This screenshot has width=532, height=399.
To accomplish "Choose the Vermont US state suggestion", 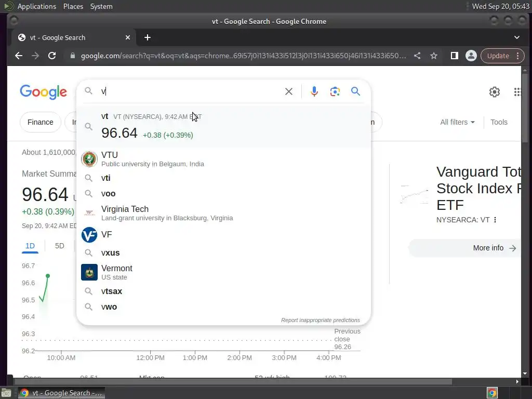I will click(223, 272).
